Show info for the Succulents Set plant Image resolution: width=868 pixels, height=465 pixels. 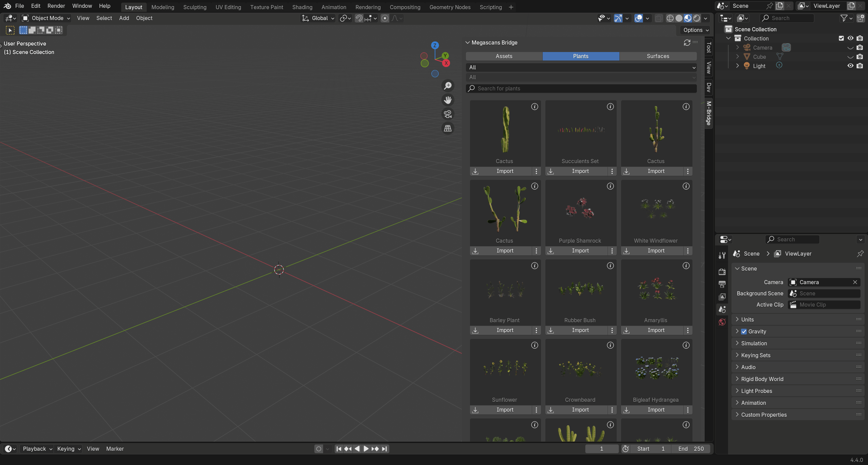610,107
